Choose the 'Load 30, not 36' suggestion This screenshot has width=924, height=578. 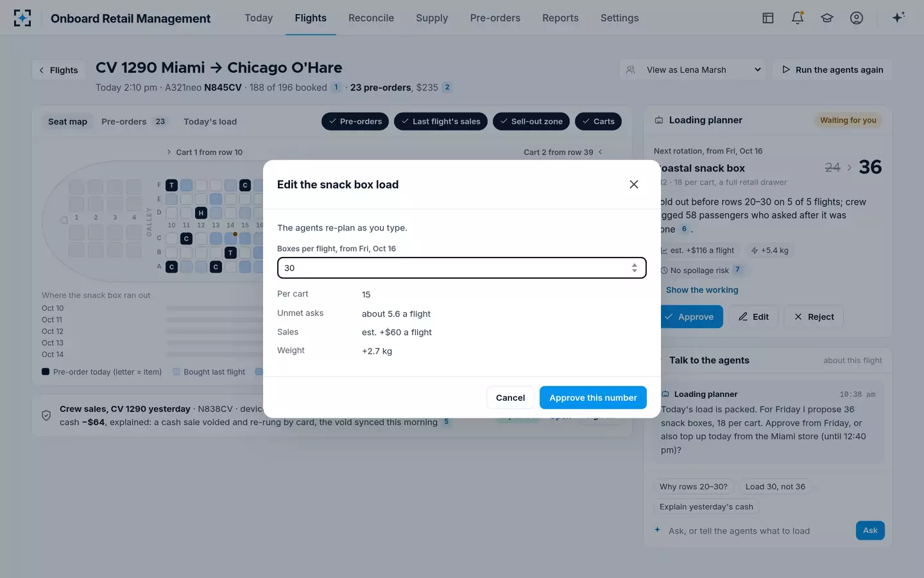click(775, 487)
